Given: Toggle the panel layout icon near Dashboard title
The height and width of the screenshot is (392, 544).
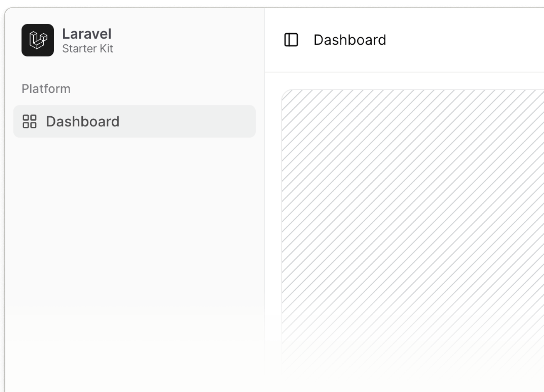Looking at the screenshot, I should coord(291,40).
